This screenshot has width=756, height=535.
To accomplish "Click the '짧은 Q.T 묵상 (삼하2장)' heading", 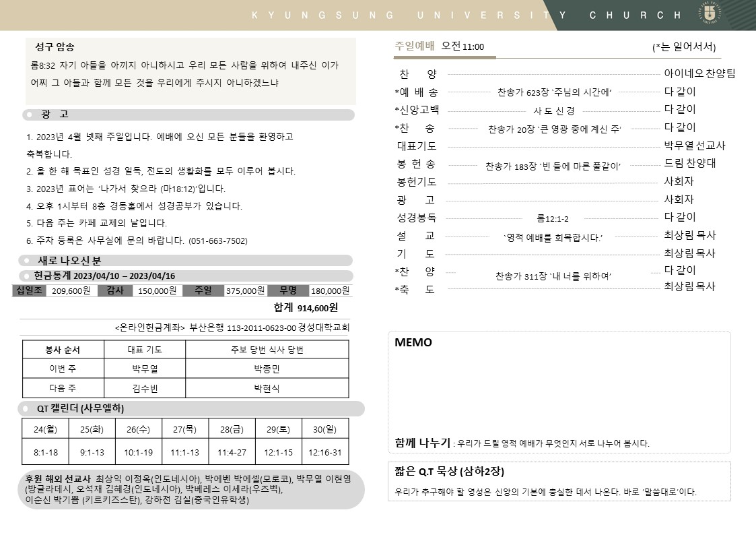I will click(449, 471).
